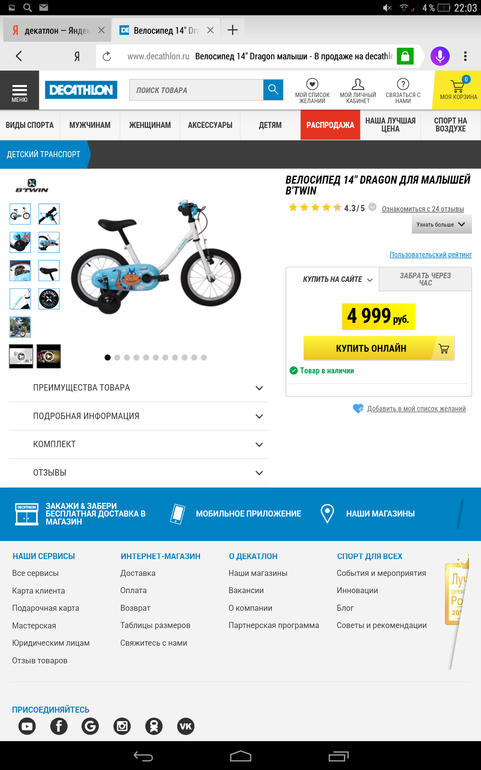Select the bicycle saddle thumbnail
This screenshot has width=481, height=770.
[49, 271]
